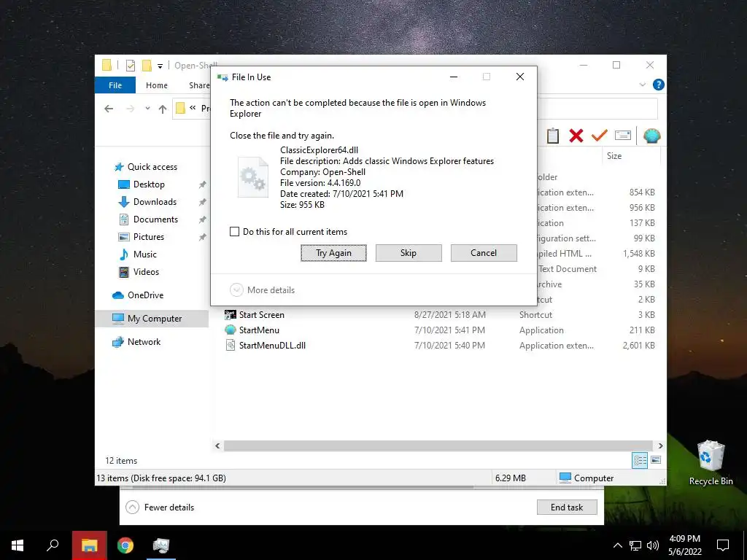Click Computer label in status bar
This screenshot has height=560, width=747.
594,478
